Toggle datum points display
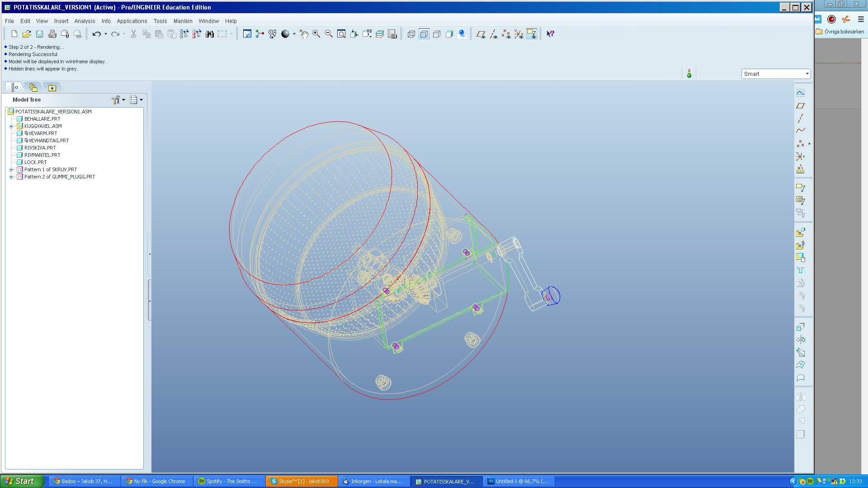The width and height of the screenshot is (868, 488). [x=506, y=34]
